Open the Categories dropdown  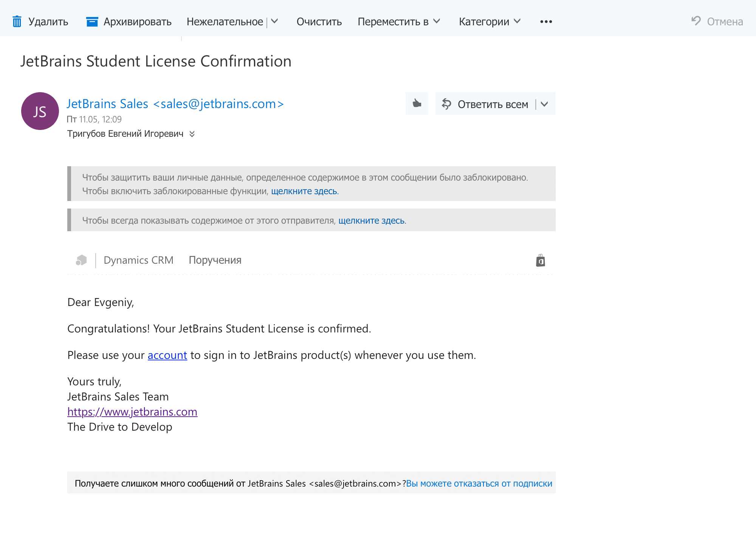489,22
